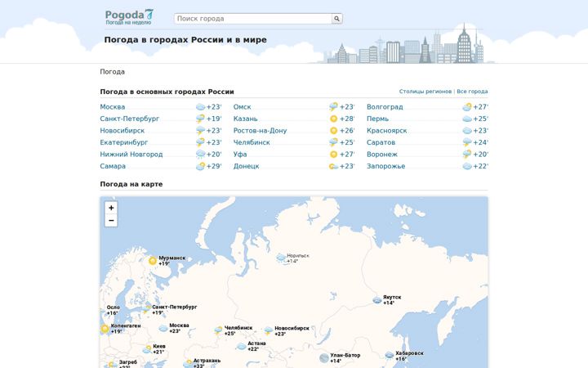Open weather for Красноярск
The image size is (588, 368).
coord(387,131)
